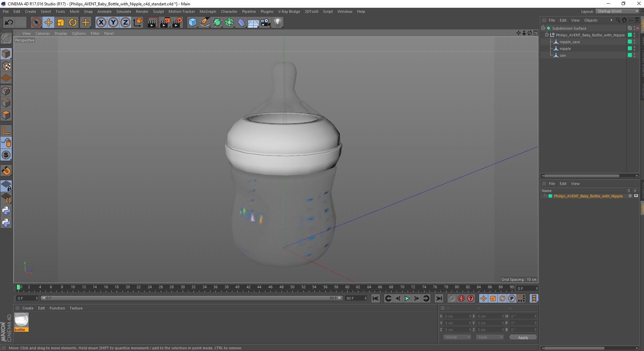The height and width of the screenshot is (351, 644).
Task: Select the Philips_AVENT layer in Layers panel
Action: pyautogui.click(x=588, y=196)
